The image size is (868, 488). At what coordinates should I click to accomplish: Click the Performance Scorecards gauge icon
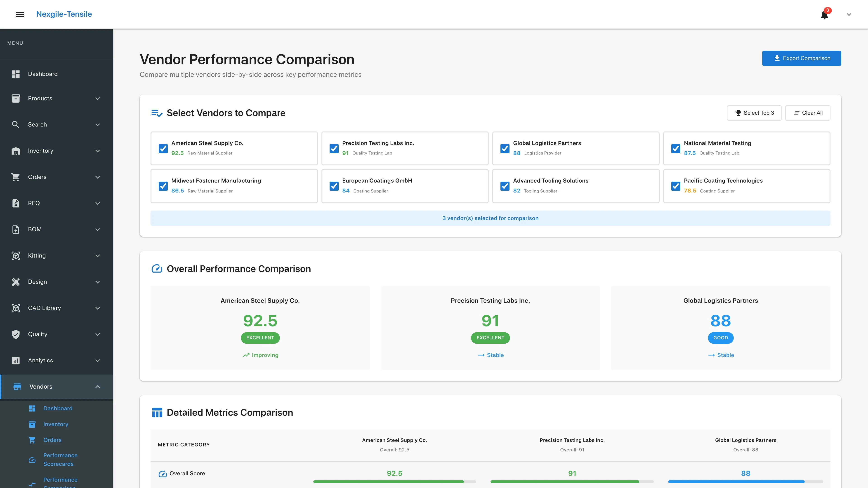point(32,460)
